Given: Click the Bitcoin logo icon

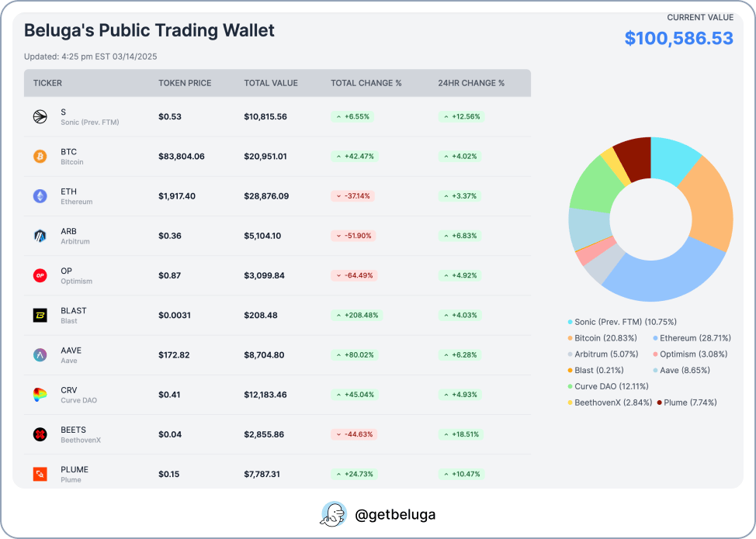Looking at the screenshot, I should click(40, 157).
